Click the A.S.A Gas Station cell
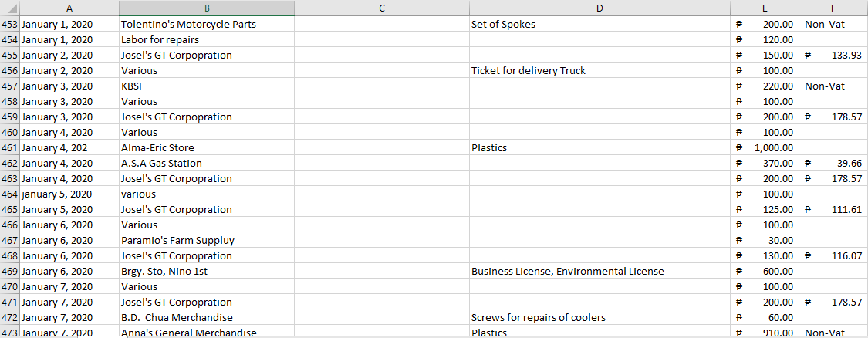 tap(161, 164)
